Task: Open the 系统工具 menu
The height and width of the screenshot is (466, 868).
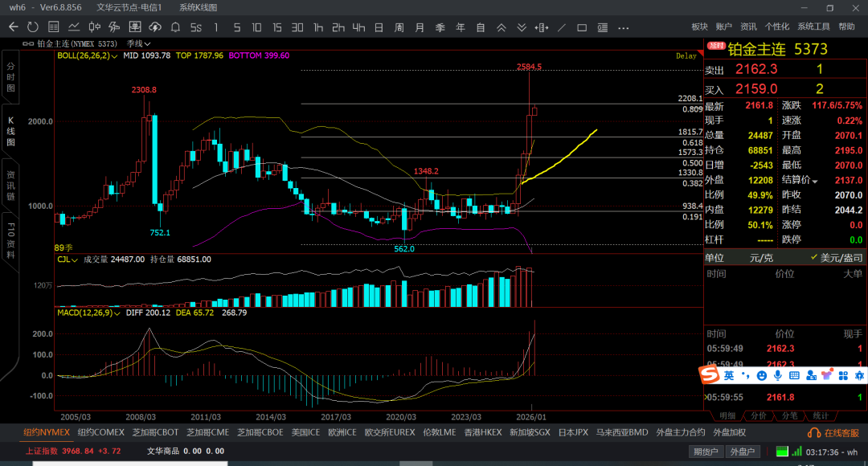Action: point(813,27)
